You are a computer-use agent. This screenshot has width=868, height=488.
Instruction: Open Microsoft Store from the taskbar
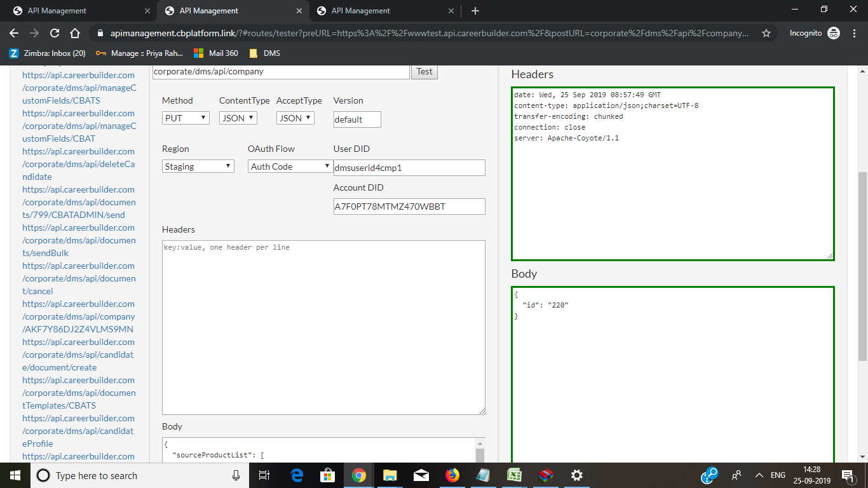coord(327,475)
